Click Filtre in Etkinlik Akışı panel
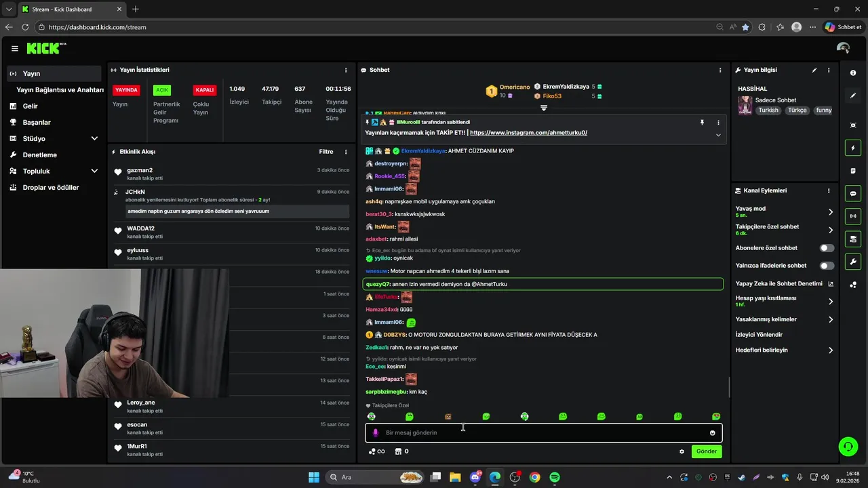The height and width of the screenshot is (488, 868). point(326,152)
